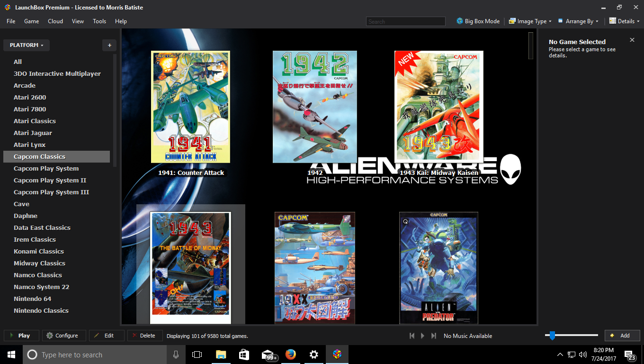
Task: Select Atari Lynx platform
Action: pos(56,145)
